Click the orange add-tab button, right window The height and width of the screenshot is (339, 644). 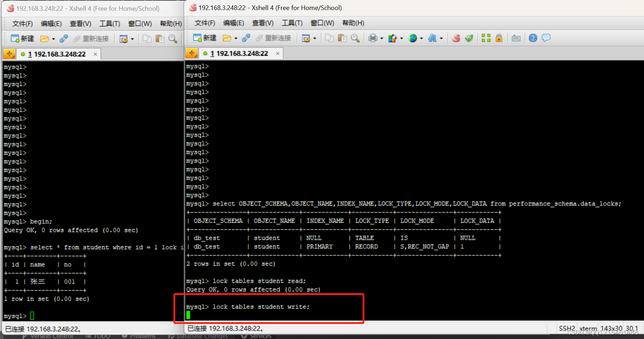tap(192, 53)
